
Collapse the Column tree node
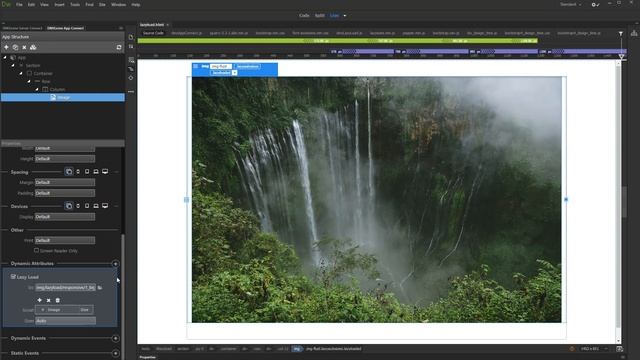coord(37,89)
